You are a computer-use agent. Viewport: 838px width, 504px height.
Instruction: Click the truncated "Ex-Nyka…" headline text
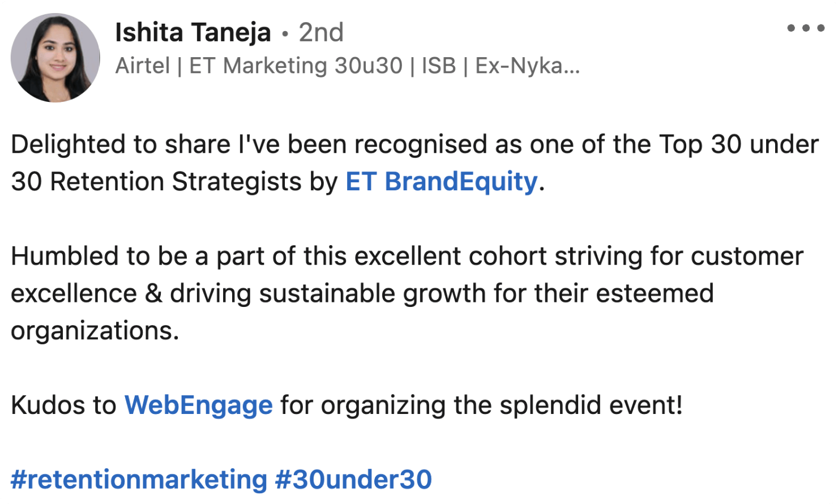[527, 66]
